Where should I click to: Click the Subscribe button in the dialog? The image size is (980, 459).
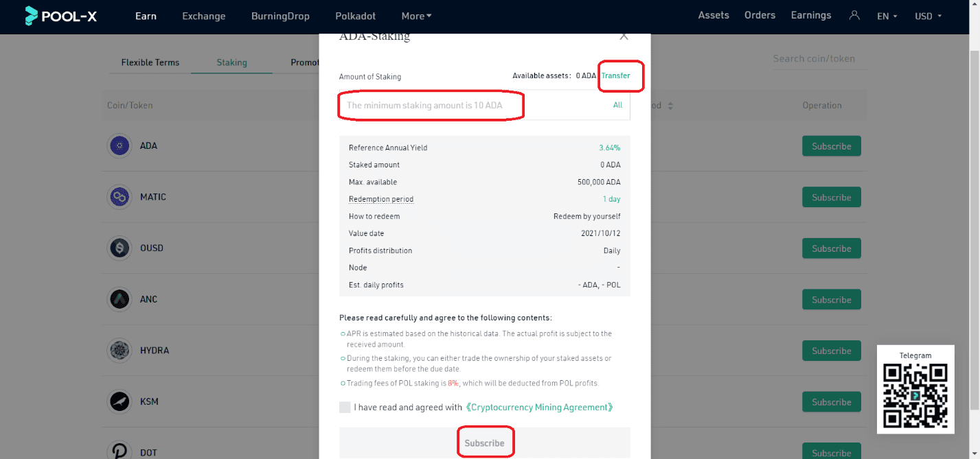pos(484,443)
